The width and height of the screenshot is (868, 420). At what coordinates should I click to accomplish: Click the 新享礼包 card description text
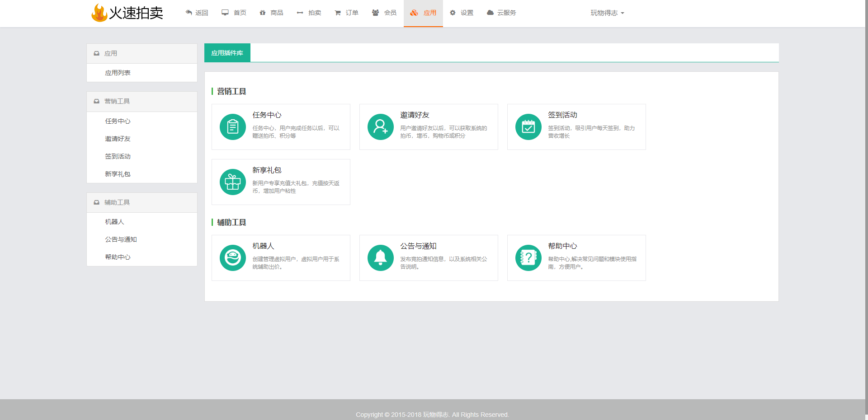tap(296, 187)
